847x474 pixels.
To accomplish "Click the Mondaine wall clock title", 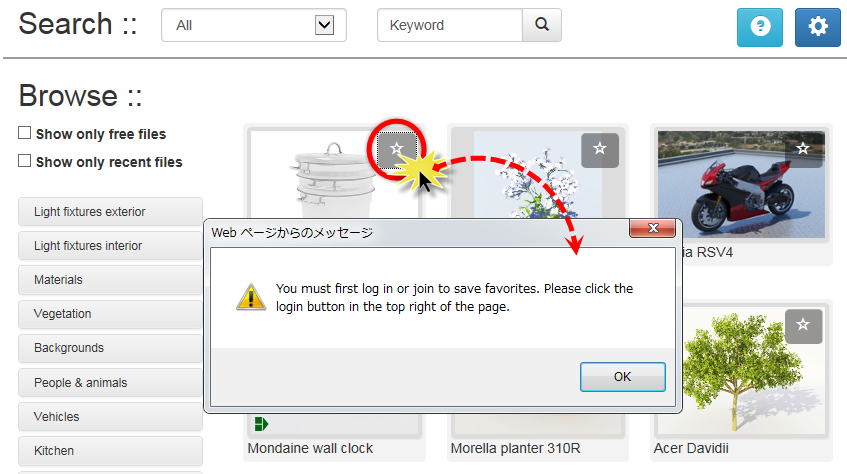I will [310, 449].
